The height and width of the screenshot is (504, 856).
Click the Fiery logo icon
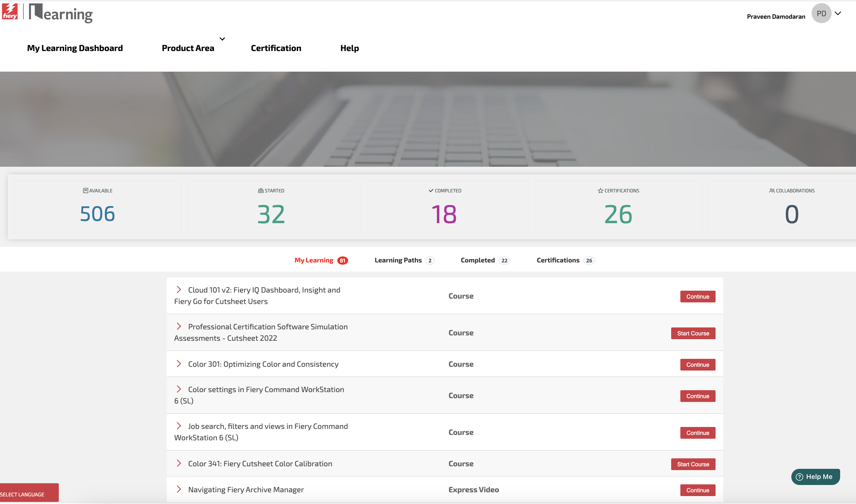tap(10, 11)
